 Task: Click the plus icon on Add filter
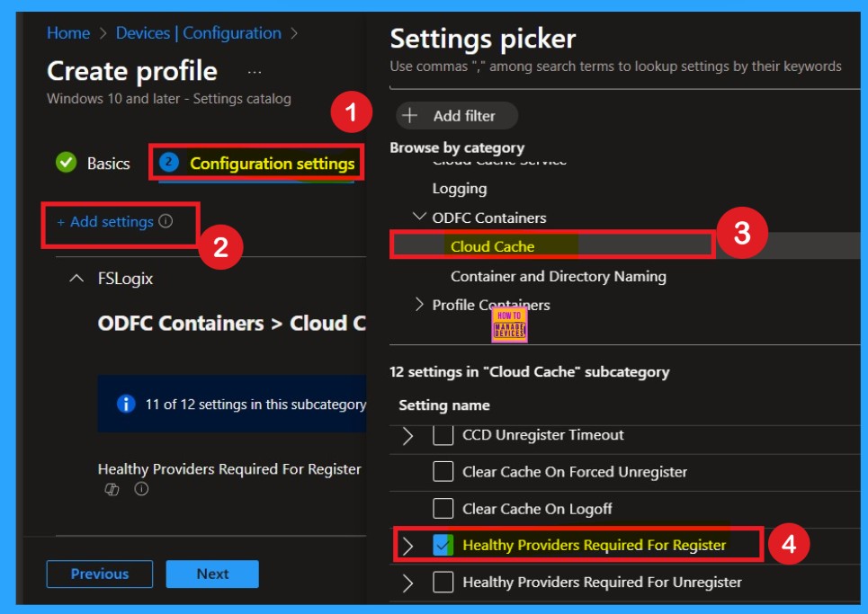pos(410,115)
